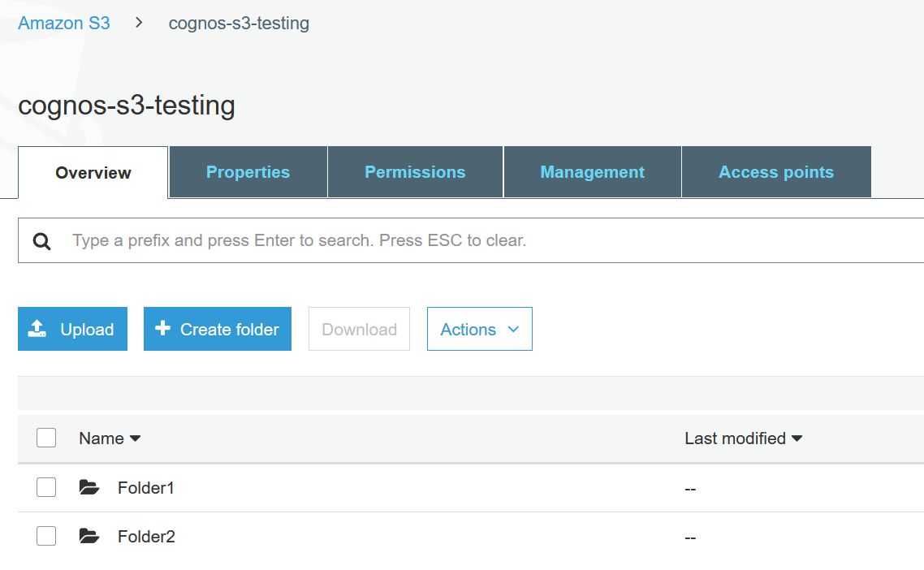Click the cognos-s3-testing bucket heading
This screenshot has height=570, width=924.
click(127, 106)
